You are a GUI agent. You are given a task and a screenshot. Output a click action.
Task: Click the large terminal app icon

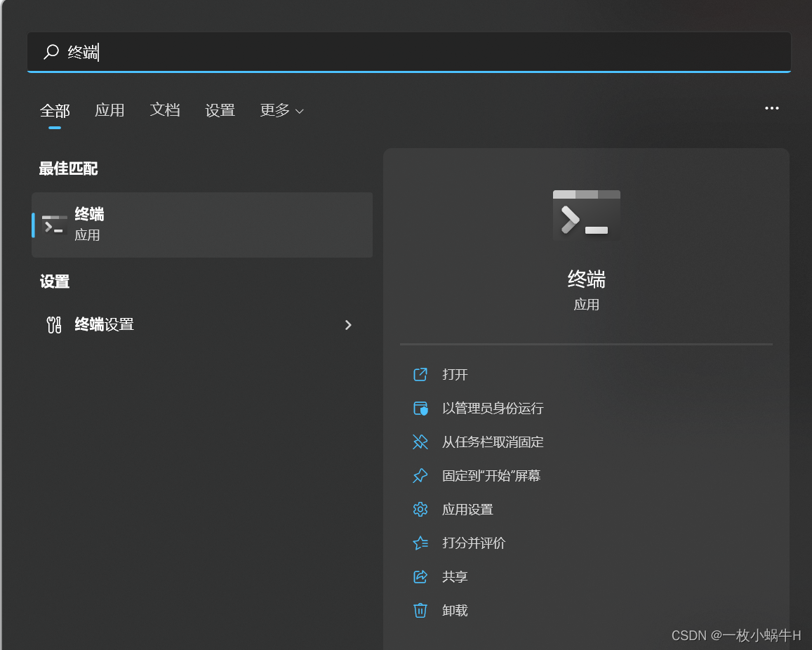586,216
